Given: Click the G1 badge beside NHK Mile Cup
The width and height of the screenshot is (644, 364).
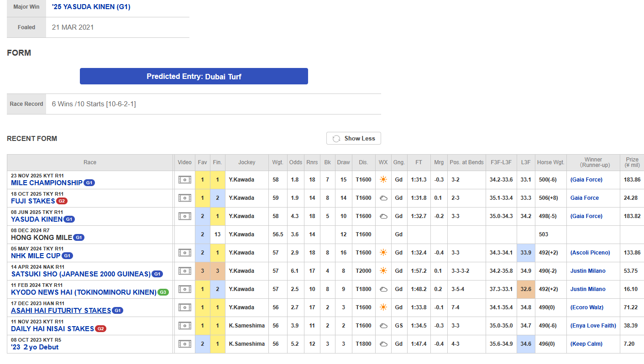Looking at the screenshot, I should pos(67,256).
